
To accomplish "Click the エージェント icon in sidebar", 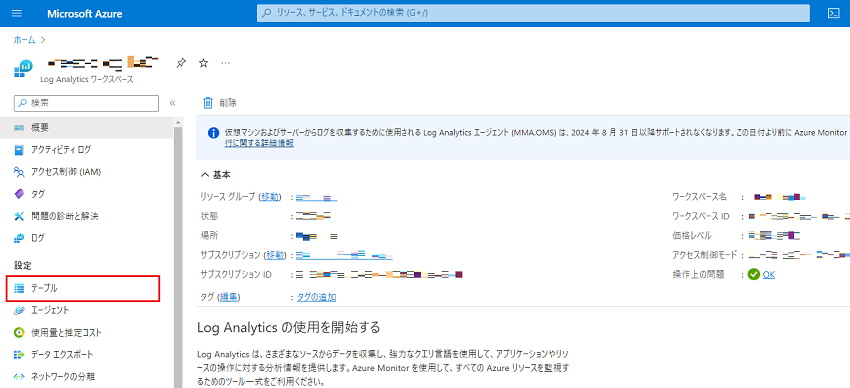I will (x=19, y=311).
